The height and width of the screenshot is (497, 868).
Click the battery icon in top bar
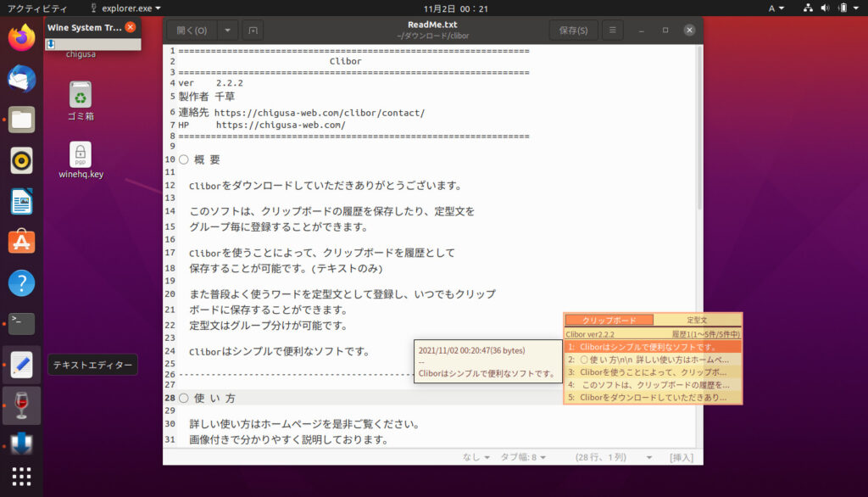tap(843, 8)
